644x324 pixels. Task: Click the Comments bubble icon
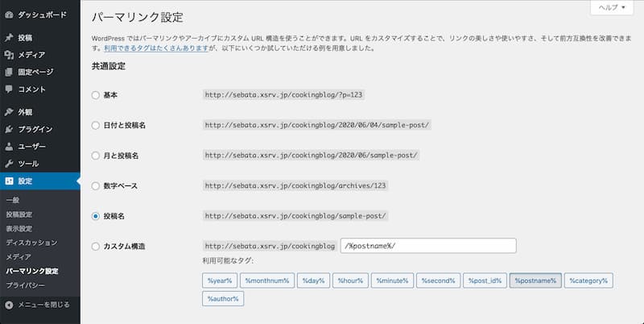point(9,89)
